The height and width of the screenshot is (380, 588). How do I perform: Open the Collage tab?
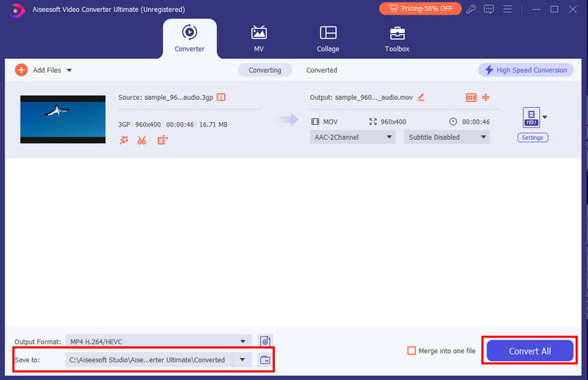328,39
